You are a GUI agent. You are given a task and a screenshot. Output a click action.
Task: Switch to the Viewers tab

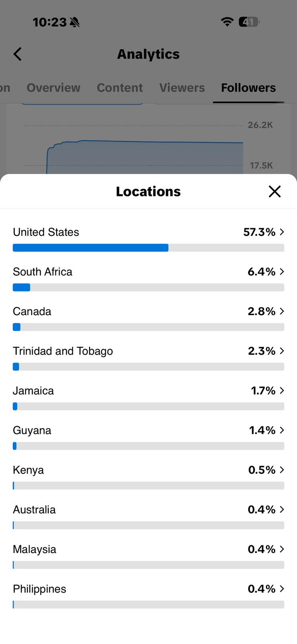(182, 88)
